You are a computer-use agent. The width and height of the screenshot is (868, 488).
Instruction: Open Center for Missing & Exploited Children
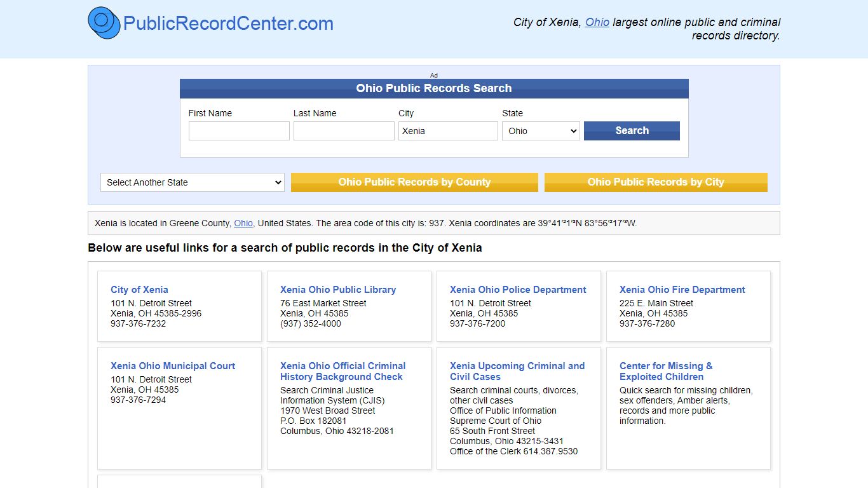pos(666,371)
